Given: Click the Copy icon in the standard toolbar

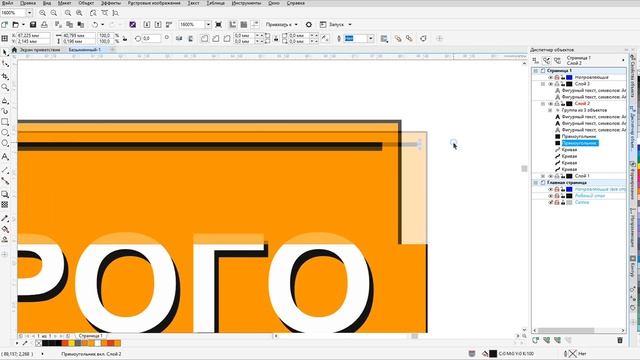Looking at the screenshot, I should click(69, 25).
